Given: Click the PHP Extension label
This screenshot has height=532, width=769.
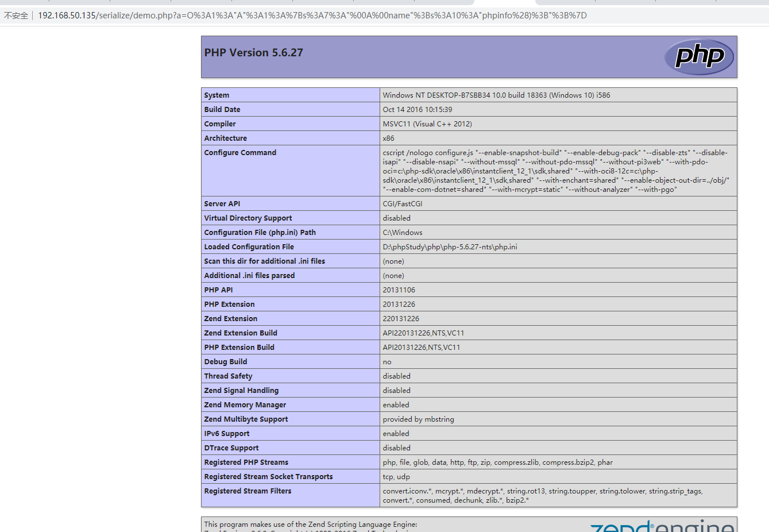Looking at the screenshot, I should point(229,304).
